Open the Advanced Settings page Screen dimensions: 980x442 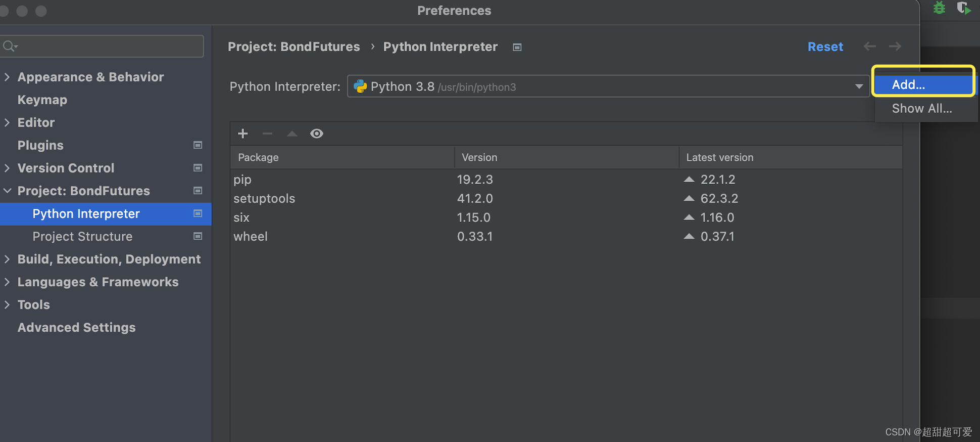click(76, 327)
